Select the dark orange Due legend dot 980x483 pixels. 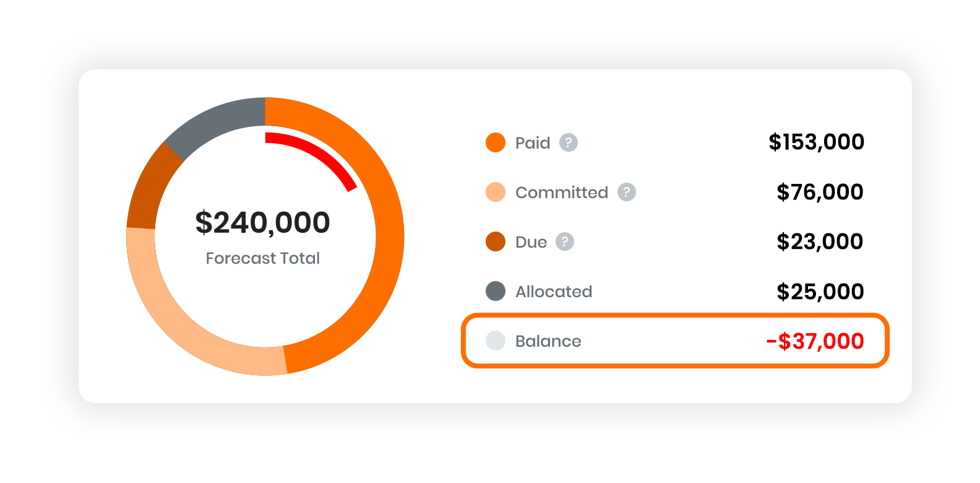[495, 241]
